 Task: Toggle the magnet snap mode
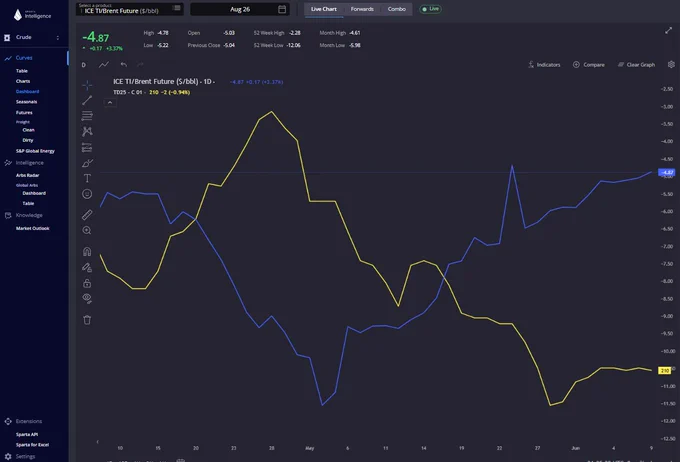point(87,252)
